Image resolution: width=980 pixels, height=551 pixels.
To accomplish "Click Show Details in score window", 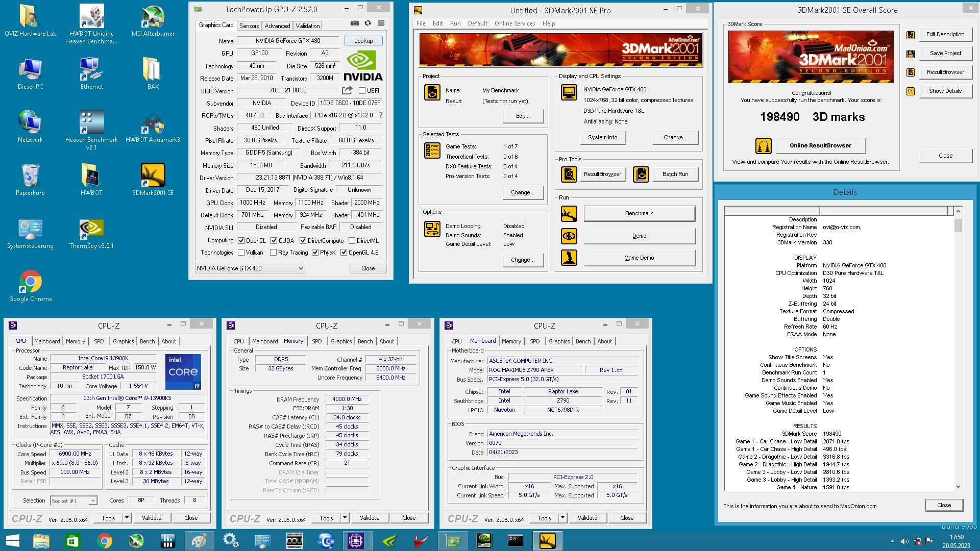I will (x=945, y=91).
